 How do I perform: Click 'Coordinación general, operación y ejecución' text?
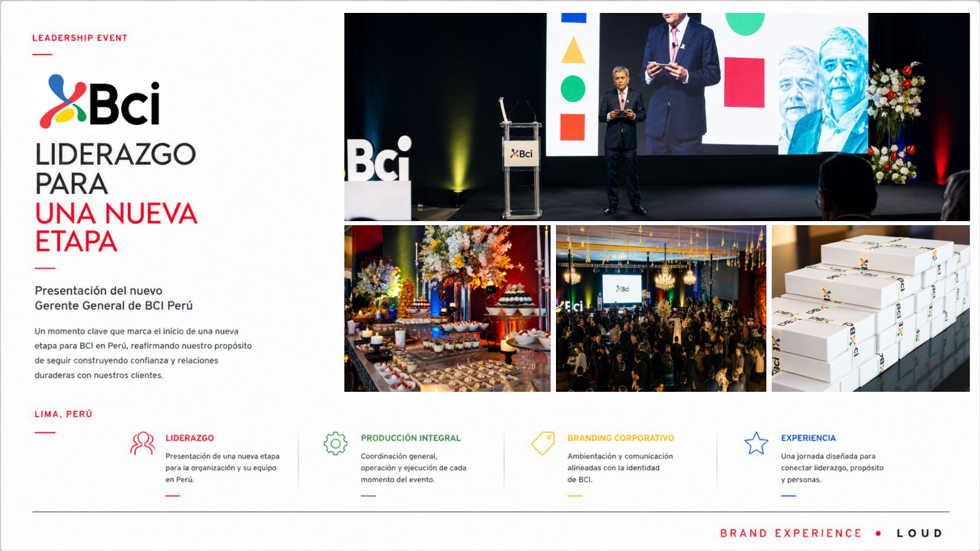(x=414, y=468)
